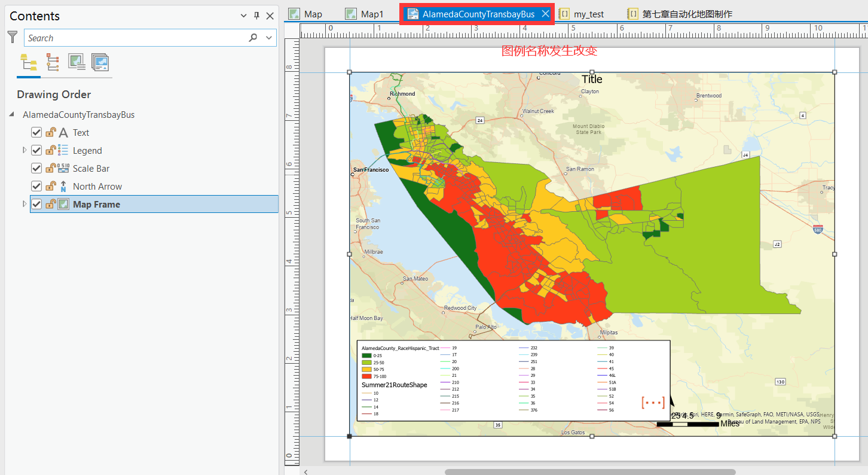Image resolution: width=868 pixels, height=475 pixels.
Task: Click the Contents pane pin icon
Action: pyautogui.click(x=257, y=16)
